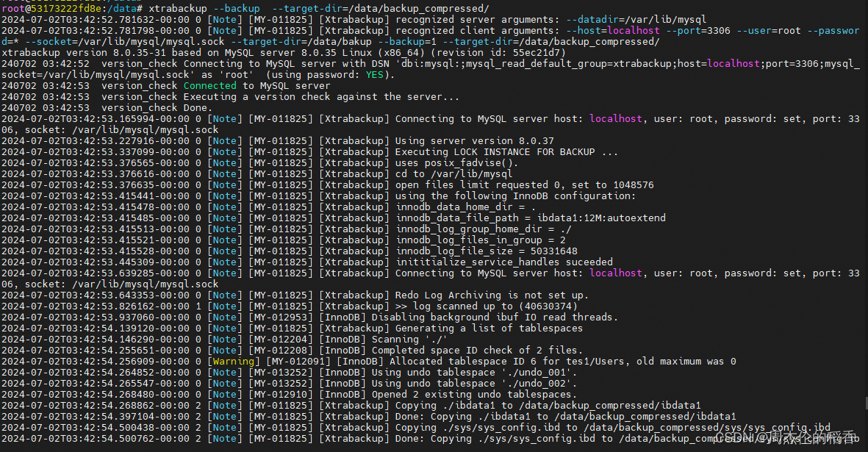Click 'Executing LOCK INSTANCE FOR BACKUP ...'

[506, 153]
